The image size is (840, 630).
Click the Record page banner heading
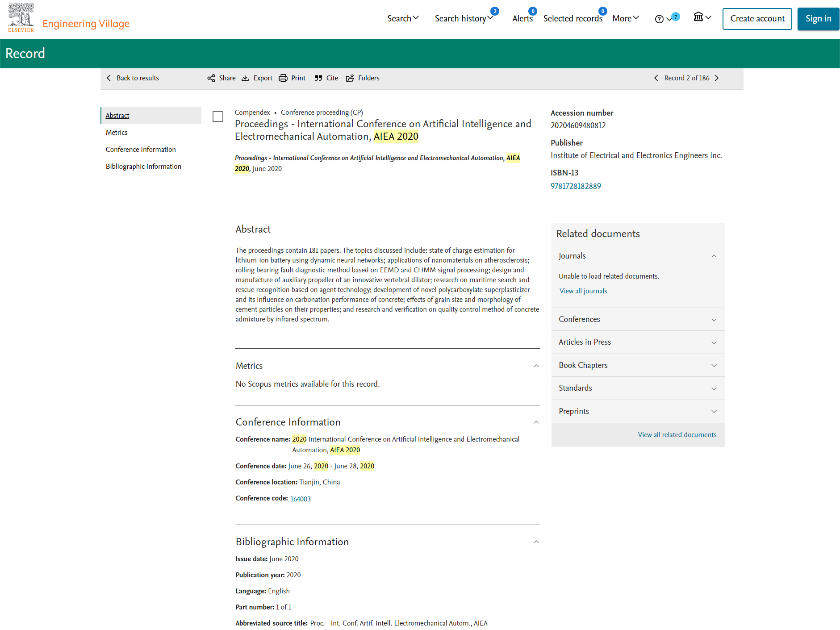pyautogui.click(x=25, y=54)
